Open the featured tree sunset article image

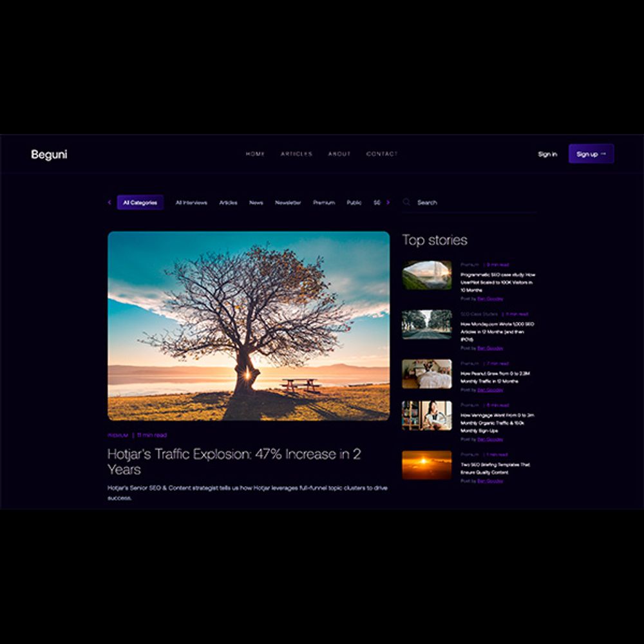249,326
